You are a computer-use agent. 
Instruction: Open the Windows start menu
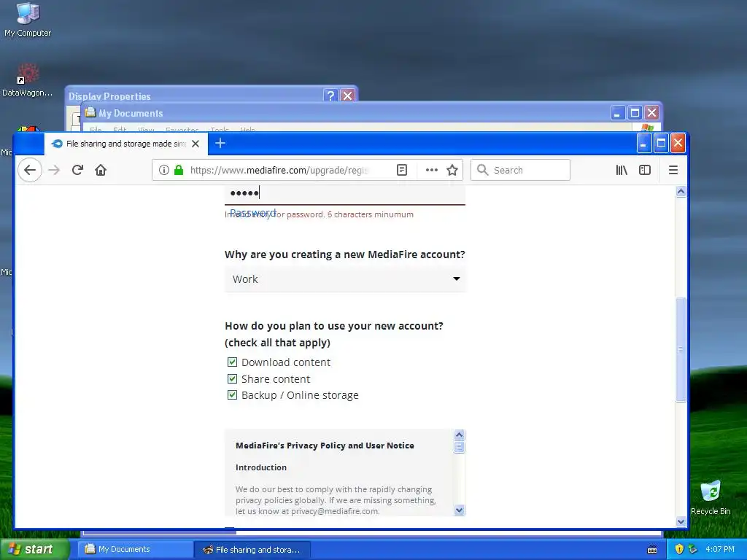pyautogui.click(x=34, y=549)
